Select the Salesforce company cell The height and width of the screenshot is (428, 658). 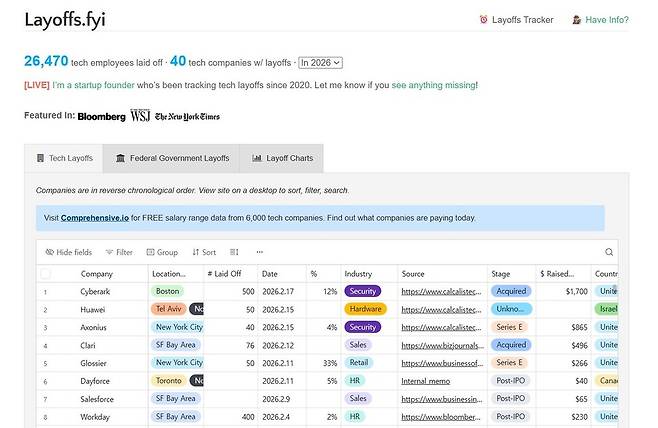97,399
